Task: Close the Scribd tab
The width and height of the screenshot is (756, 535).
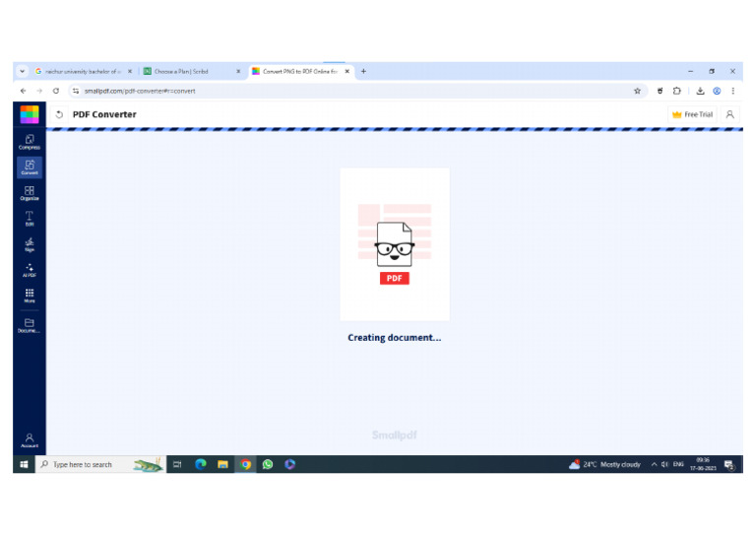Action: [238, 71]
